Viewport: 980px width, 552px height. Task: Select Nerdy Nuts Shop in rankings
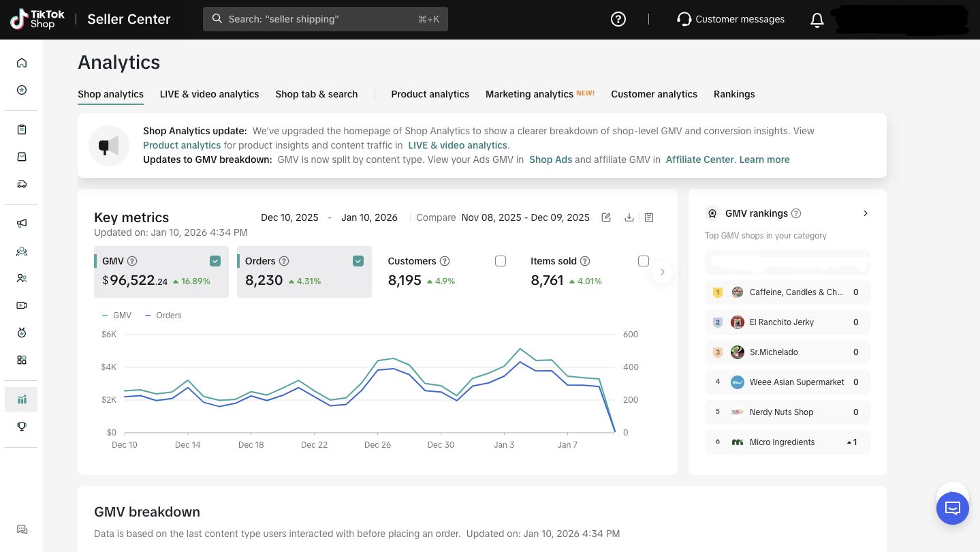[787, 412]
